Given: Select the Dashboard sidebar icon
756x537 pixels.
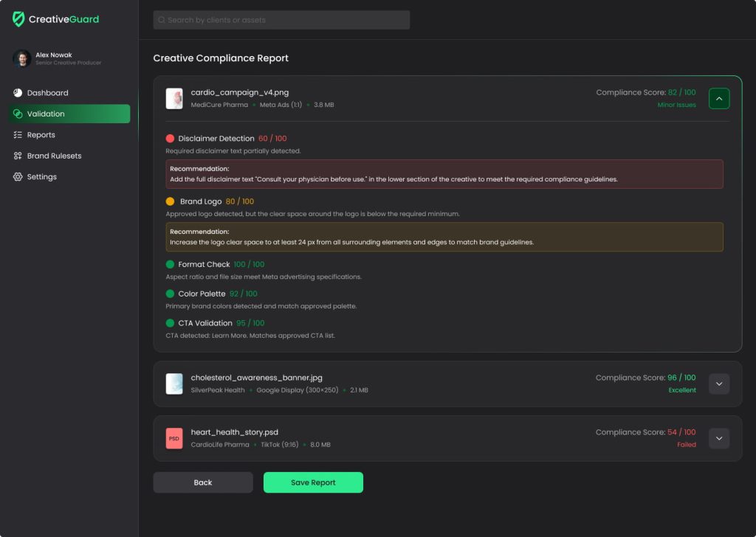Looking at the screenshot, I should pos(16,92).
